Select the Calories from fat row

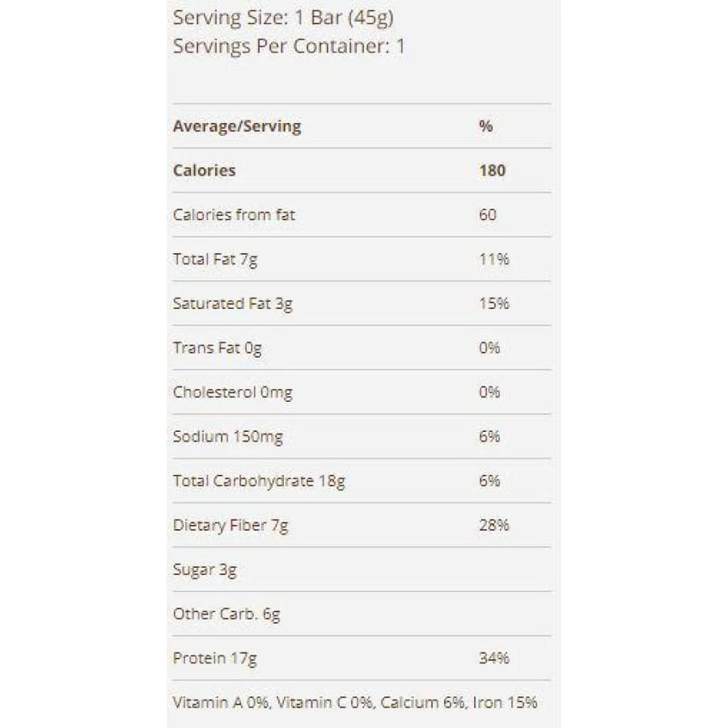tap(362, 214)
